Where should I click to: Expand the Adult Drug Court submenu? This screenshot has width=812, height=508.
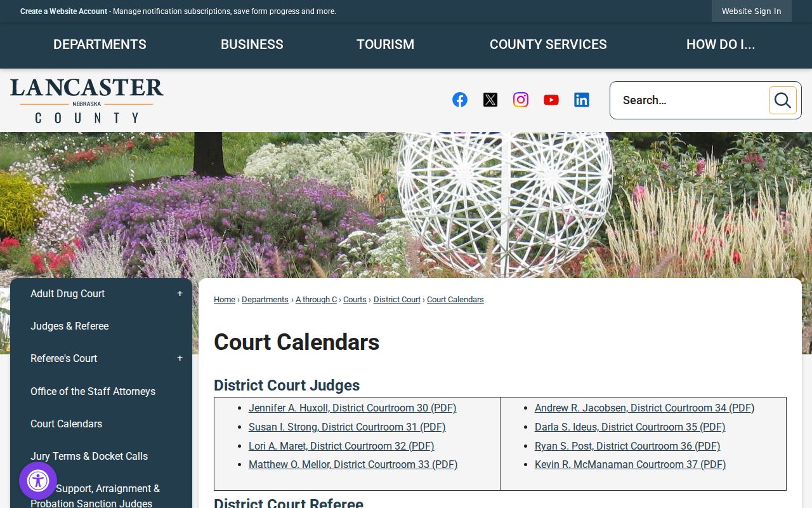[x=180, y=293]
